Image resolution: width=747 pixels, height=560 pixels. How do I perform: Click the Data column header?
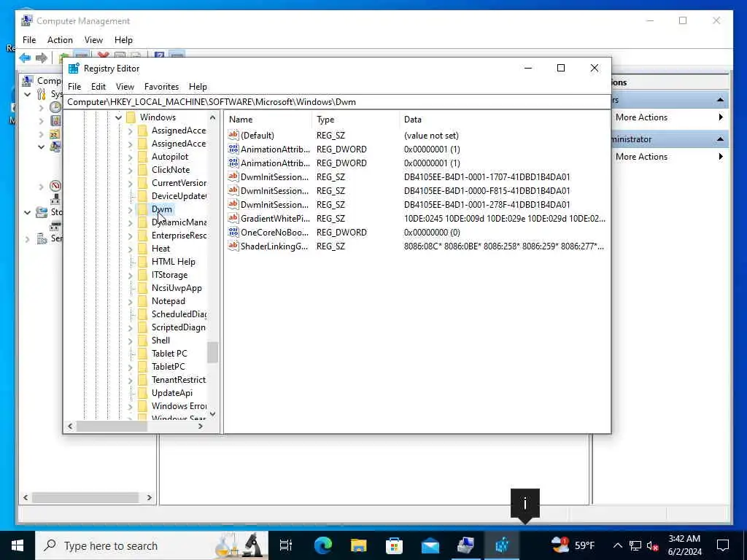pyautogui.click(x=505, y=120)
